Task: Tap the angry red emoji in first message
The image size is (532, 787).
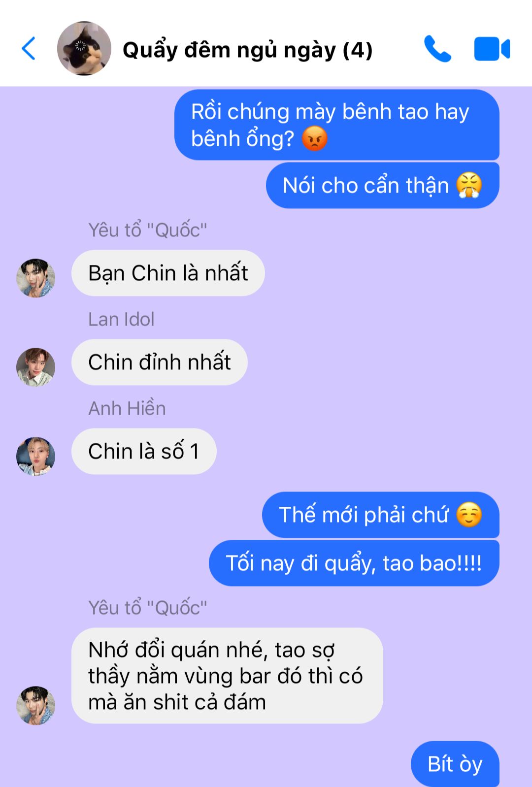Action: [x=314, y=138]
